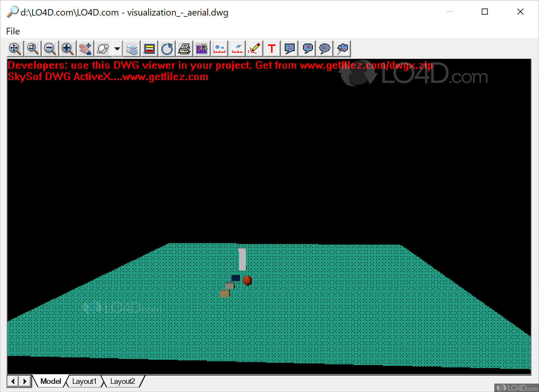
Task: Click the magnifier app icon in title bar
Action: point(13,12)
